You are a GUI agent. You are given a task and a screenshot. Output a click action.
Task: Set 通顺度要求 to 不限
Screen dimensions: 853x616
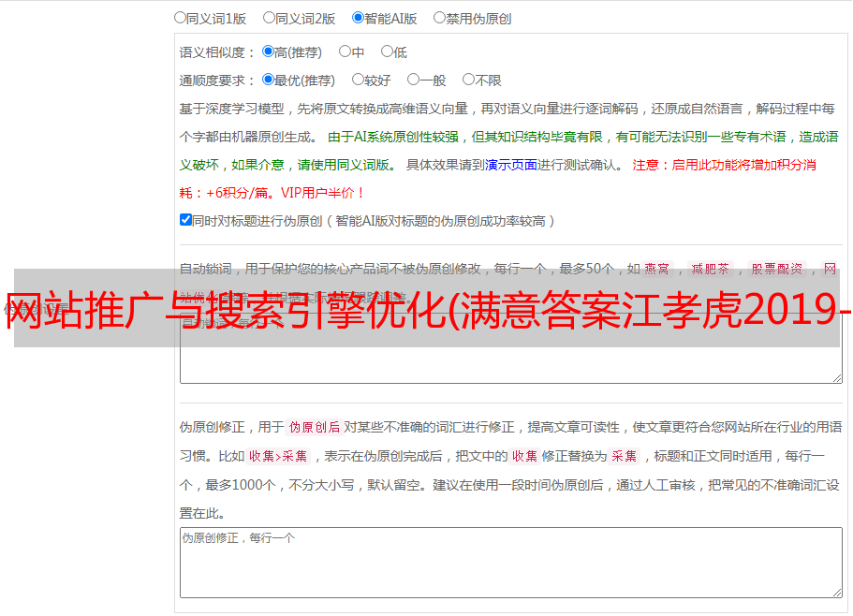(x=468, y=80)
